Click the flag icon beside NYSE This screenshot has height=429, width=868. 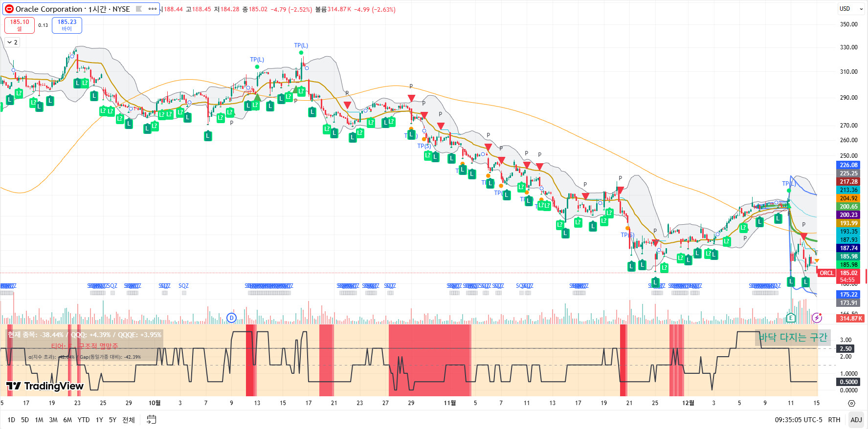pos(139,9)
